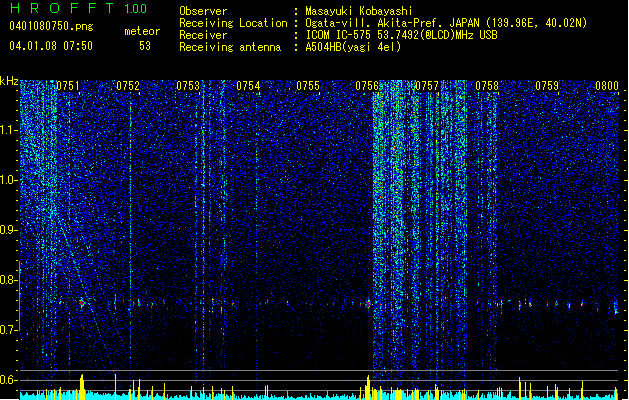Click the 0.7 kHz axis label
The width and height of the screenshot is (629, 400).
point(8,330)
